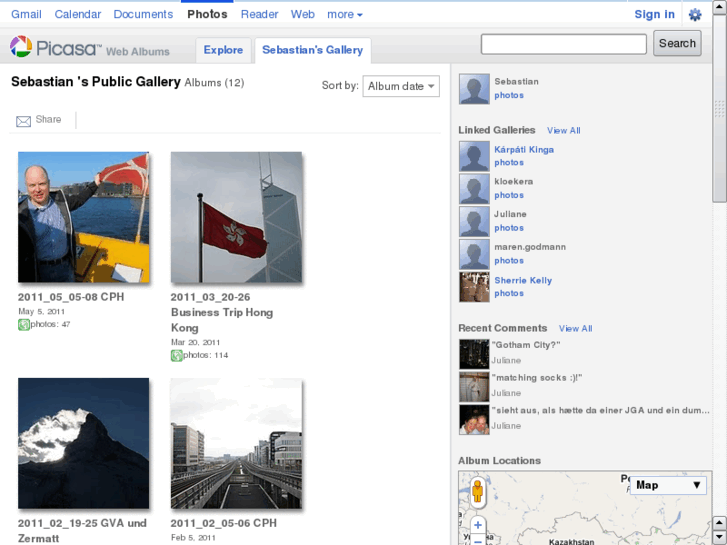Screen dimensions: 727x545
Task: Open the 2011_02_05-06 CPH railway thumbnail
Action: point(236,443)
